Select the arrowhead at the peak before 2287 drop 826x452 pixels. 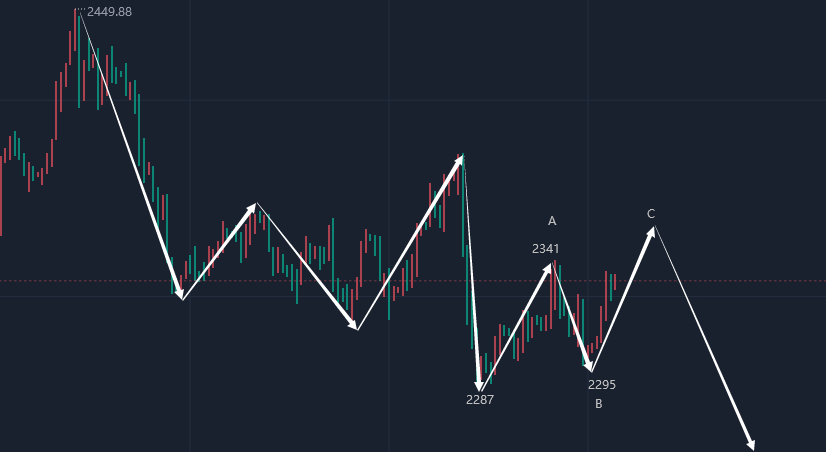[460, 159]
